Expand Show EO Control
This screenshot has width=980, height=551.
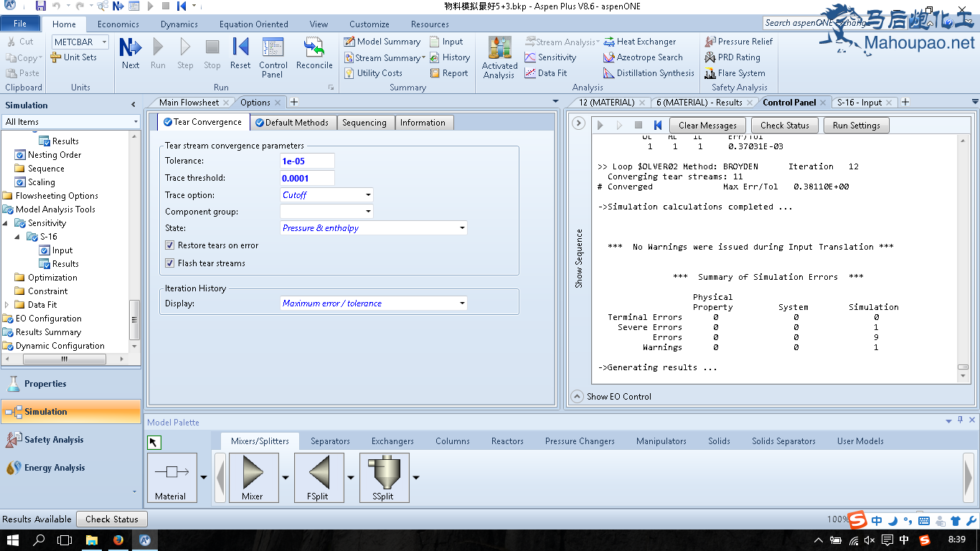577,396
